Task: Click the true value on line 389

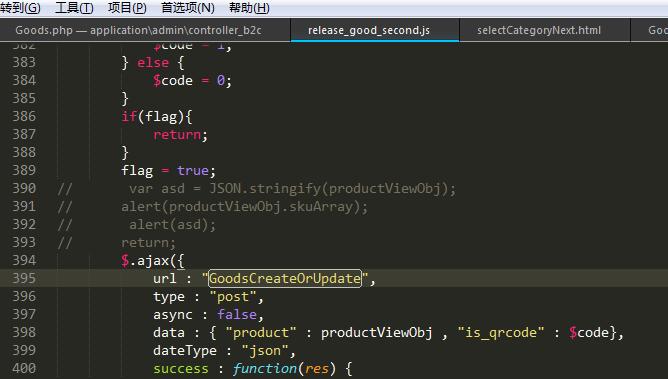Action: [x=193, y=170]
